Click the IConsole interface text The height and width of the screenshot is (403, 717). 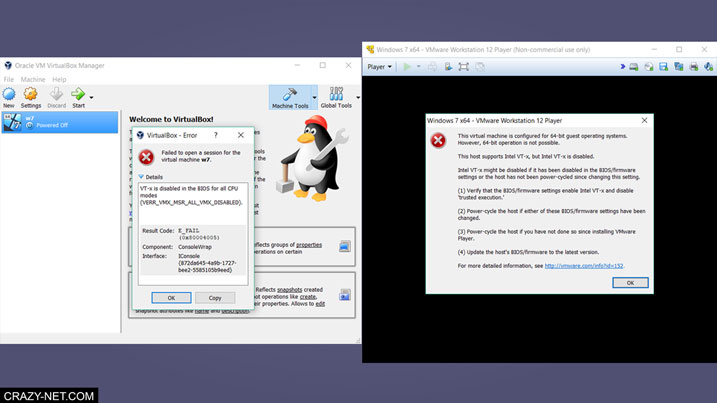coord(189,256)
